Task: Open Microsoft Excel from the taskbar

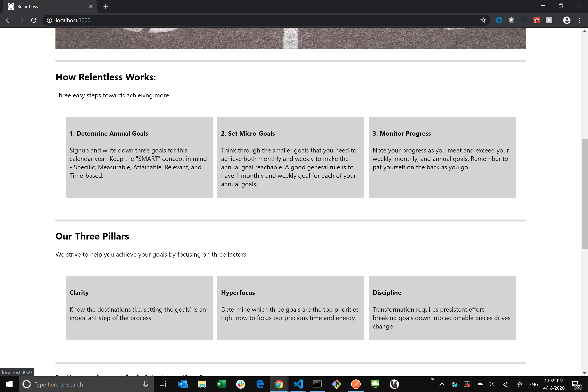Action: click(221, 384)
